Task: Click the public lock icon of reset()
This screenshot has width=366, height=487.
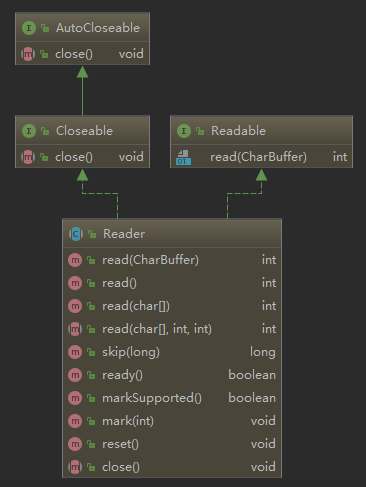Action: click(91, 444)
